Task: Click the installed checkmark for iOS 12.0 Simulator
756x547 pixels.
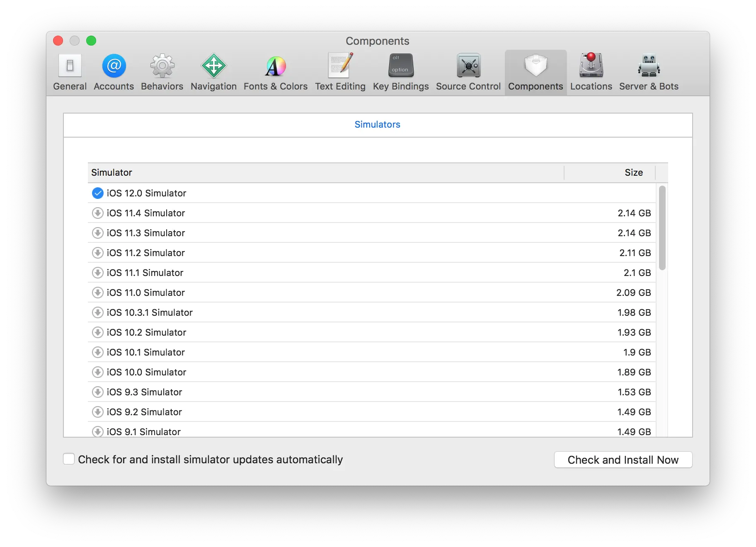Action: click(x=97, y=193)
